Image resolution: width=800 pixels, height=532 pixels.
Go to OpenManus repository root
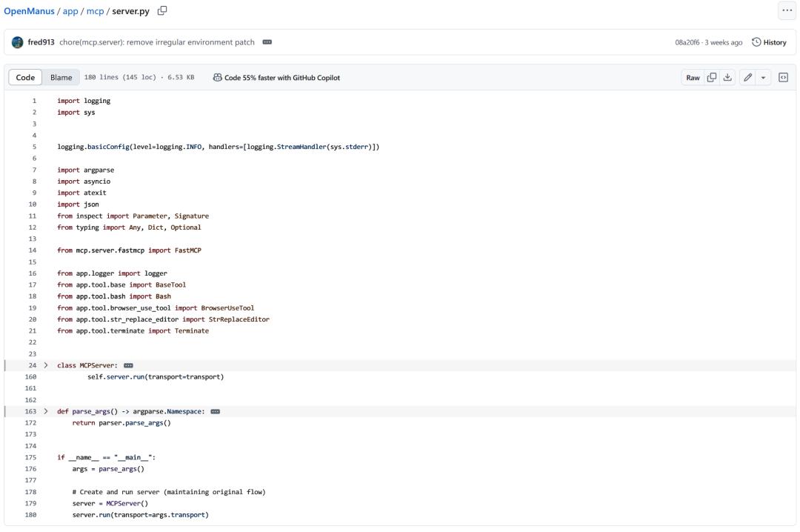point(29,11)
